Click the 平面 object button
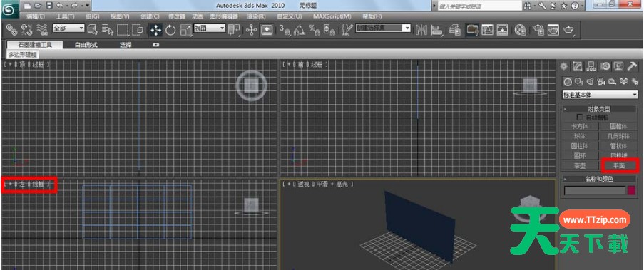Image resolution: width=644 pixels, height=270 pixels. click(618, 166)
